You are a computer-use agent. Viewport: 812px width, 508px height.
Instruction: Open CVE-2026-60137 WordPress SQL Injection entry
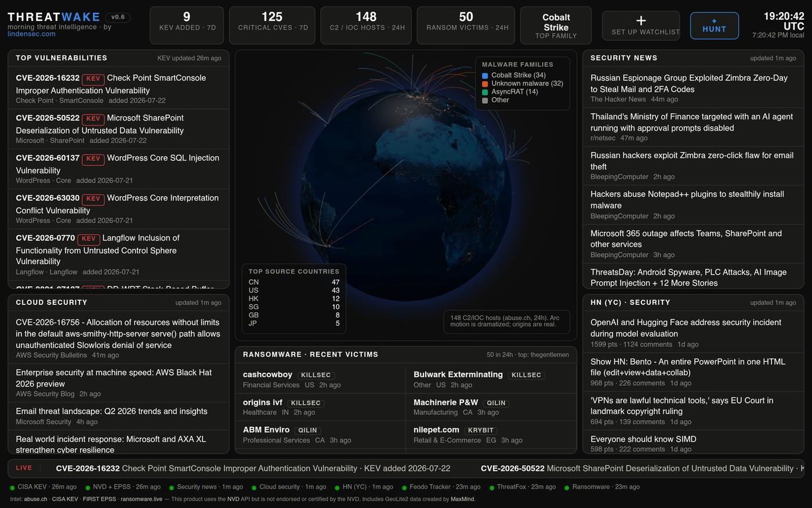(118, 169)
